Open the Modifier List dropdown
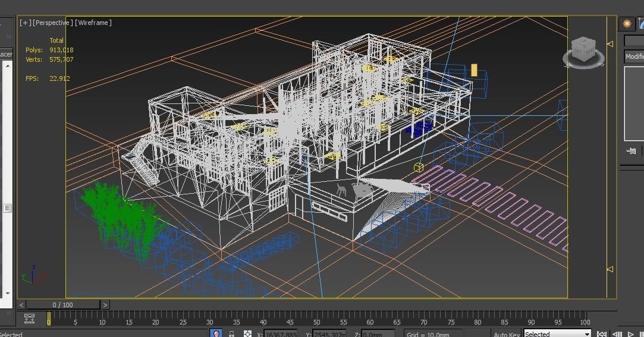The width and height of the screenshot is (644, 337). (634, 56)
